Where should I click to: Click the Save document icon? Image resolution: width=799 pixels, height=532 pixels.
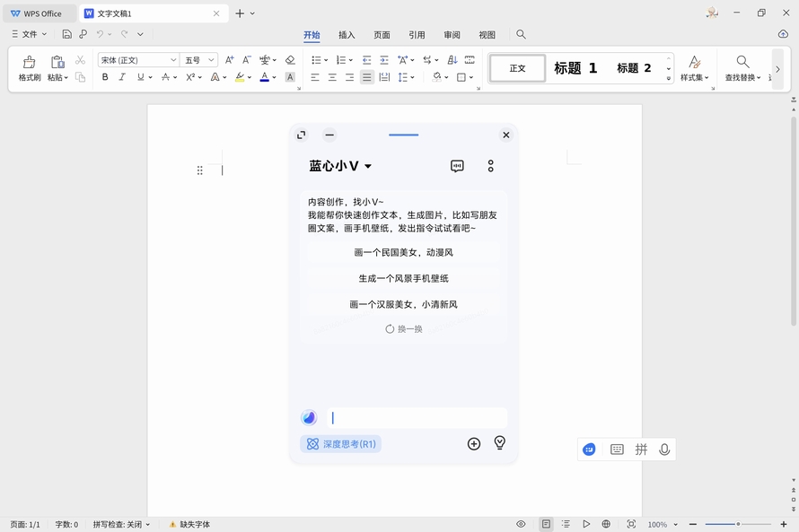[66, 34]
